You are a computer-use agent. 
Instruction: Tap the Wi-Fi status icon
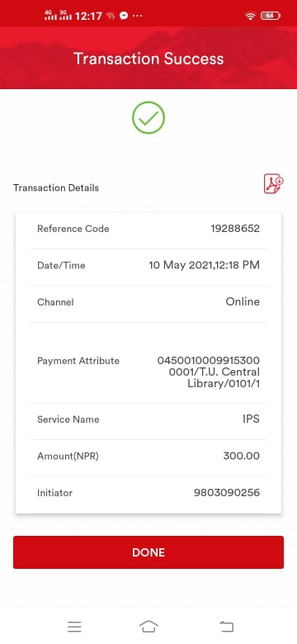250,16
